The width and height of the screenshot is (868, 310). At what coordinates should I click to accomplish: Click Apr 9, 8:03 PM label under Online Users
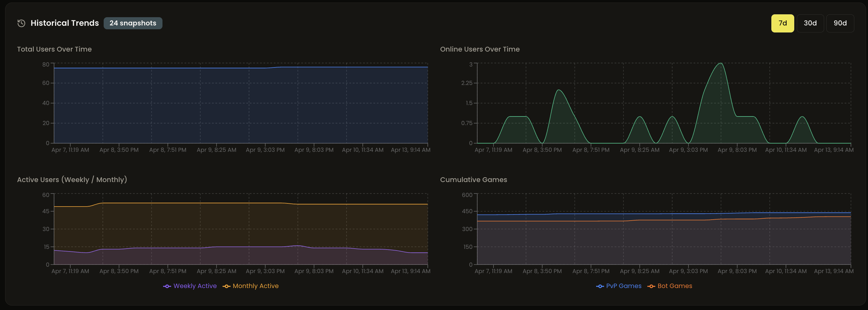[x=737, y=150]
